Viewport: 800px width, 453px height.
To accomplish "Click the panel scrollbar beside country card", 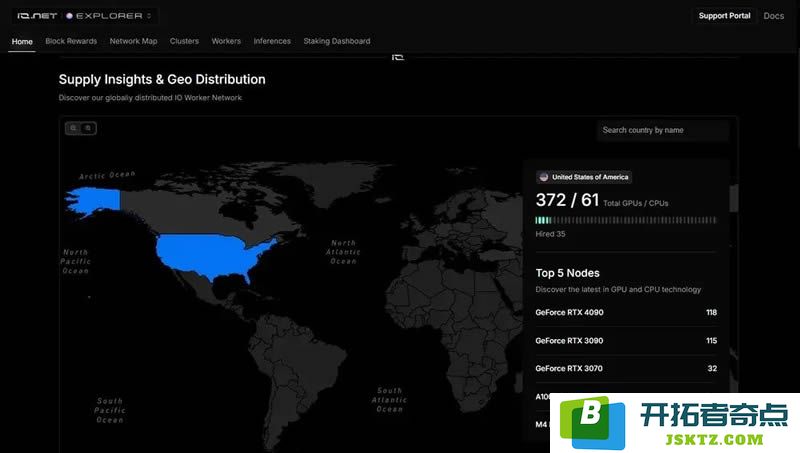I will click(734, 198).
